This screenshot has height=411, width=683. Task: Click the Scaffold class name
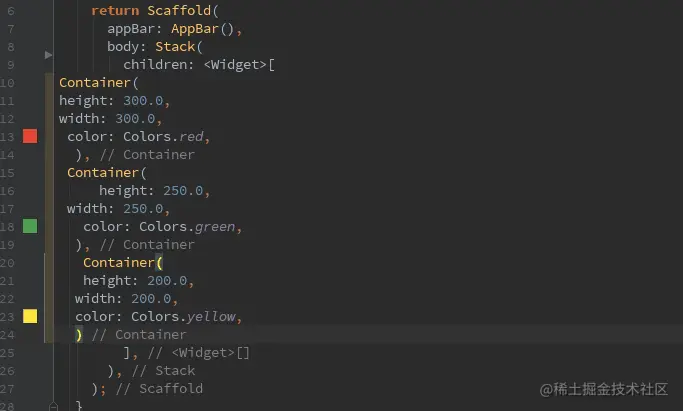click(x=179, y=10)
